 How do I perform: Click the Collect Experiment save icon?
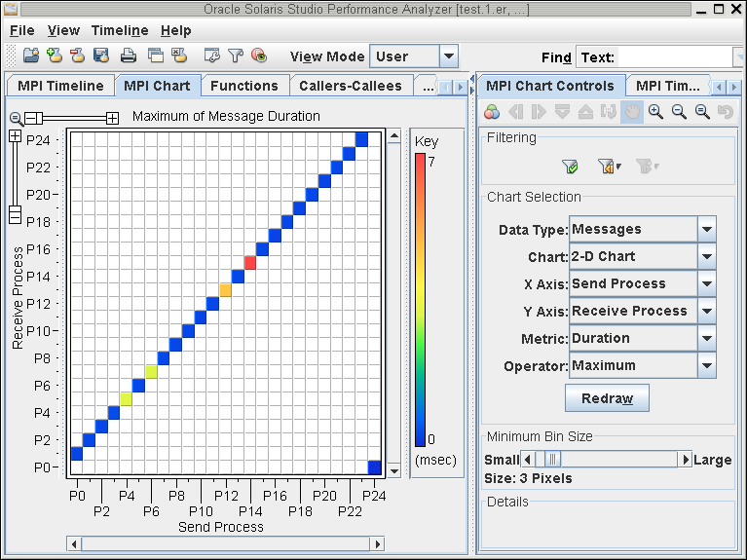(x=101, y=56)
